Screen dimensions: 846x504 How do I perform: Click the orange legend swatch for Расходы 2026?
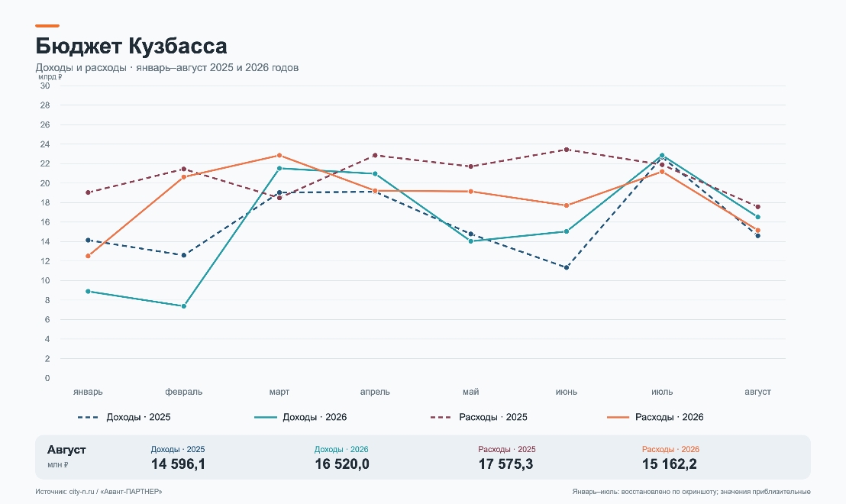(618, 417)
